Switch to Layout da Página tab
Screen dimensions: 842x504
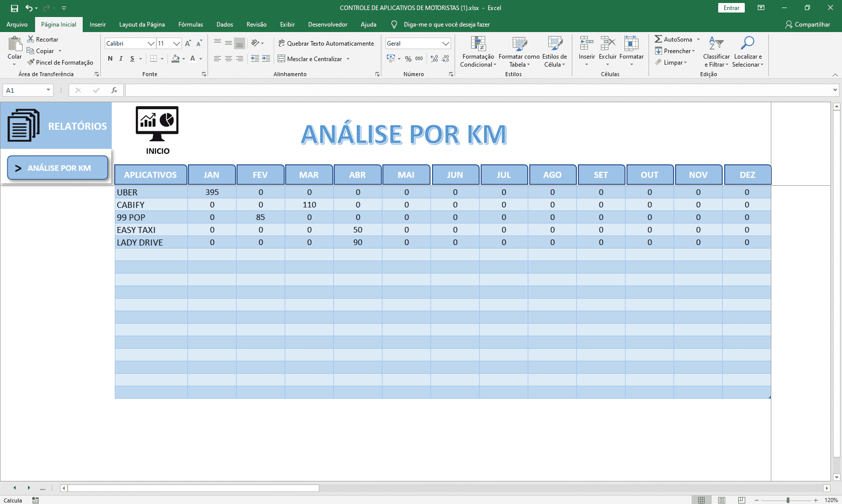[142, 25]
